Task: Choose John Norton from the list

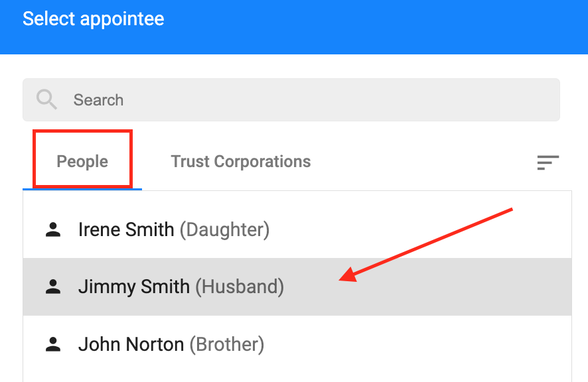Action: pyautogui.click(x=297, y=344)
